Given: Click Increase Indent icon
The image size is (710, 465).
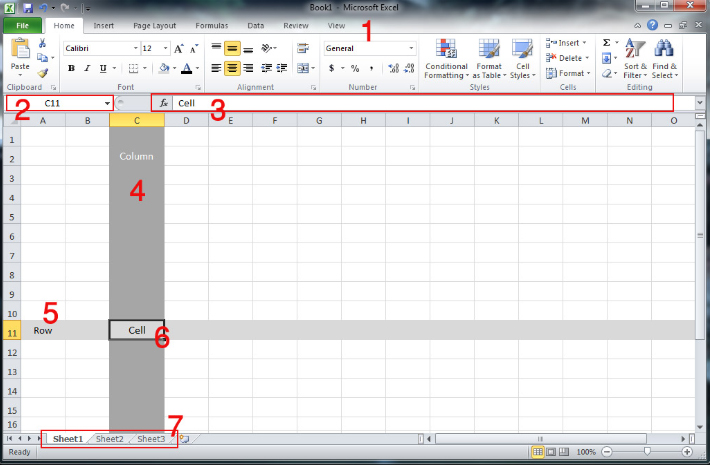Looking at the screenshot, I should pyautogui.click(x=282, y=68).
